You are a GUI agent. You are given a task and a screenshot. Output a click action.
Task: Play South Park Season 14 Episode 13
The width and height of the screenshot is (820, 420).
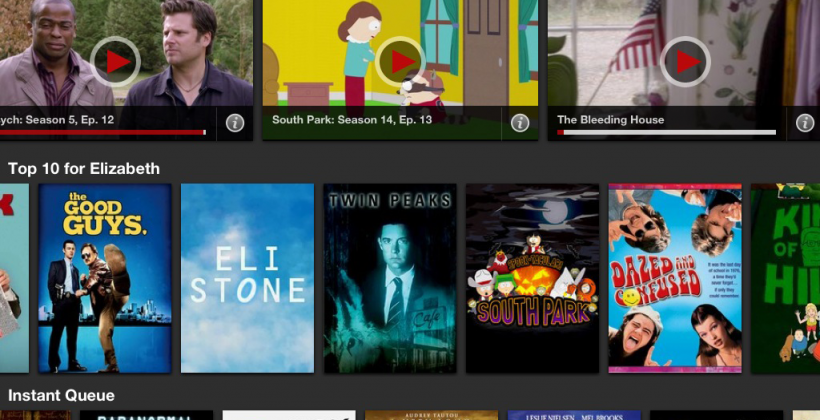click(401, 62)
